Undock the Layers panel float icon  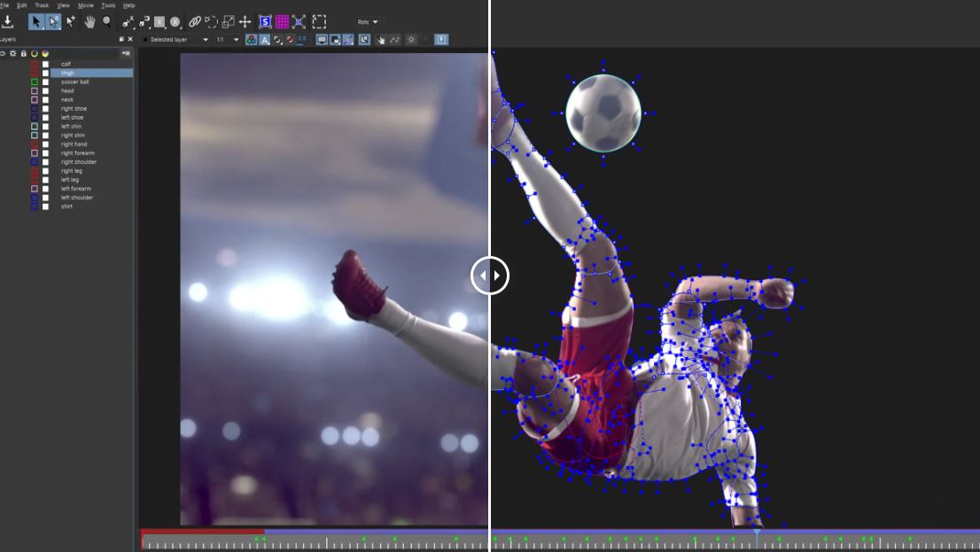tap(121, 39)
